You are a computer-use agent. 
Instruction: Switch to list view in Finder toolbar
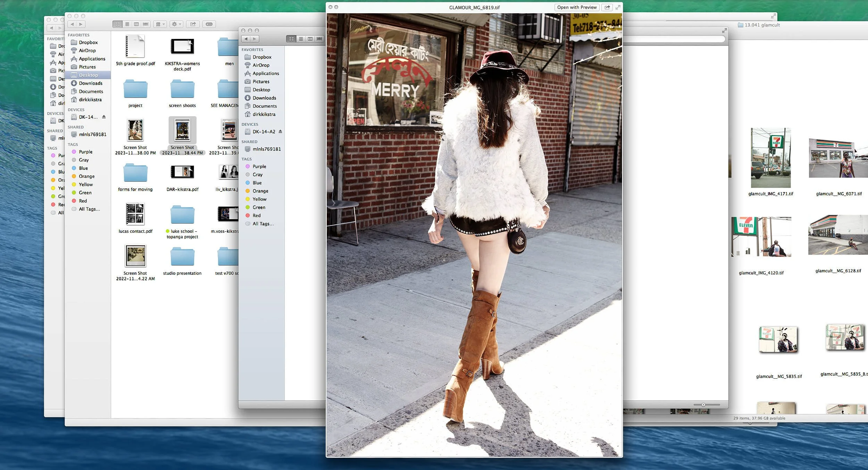pyautogui.click(x=127, y=24)
